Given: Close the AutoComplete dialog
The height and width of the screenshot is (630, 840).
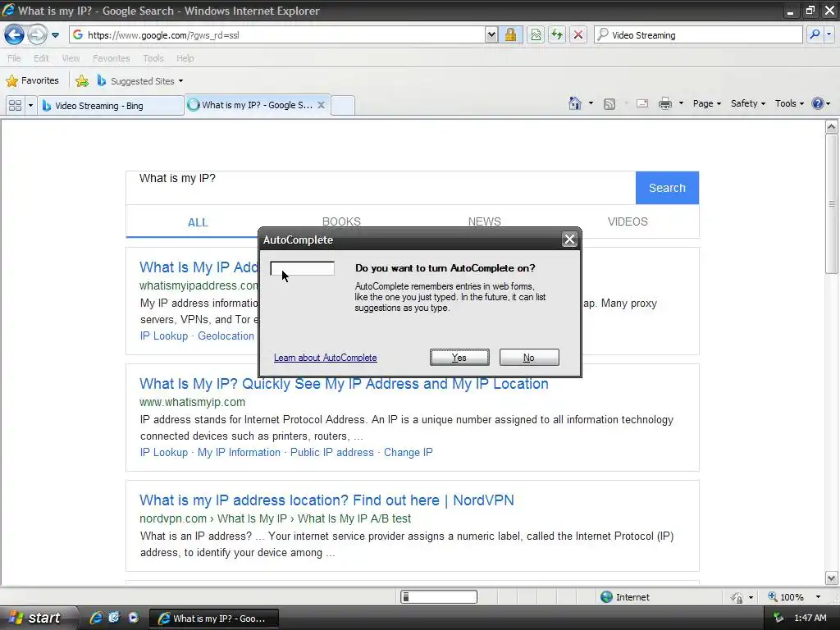Looking at the screenshot, I should (569, 240).
